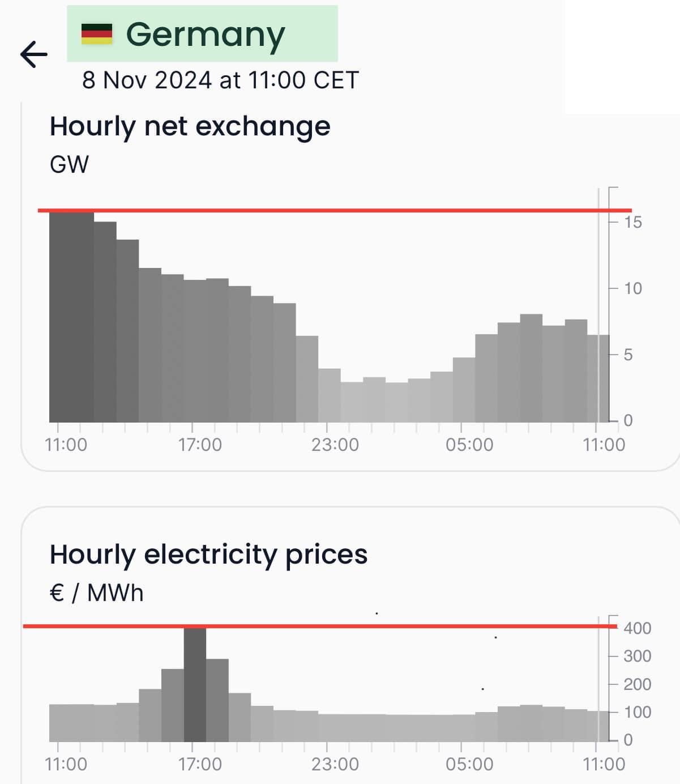
Task: Click the 15 GW axis label
Action: pyautogui.click(x=633, y=222)
